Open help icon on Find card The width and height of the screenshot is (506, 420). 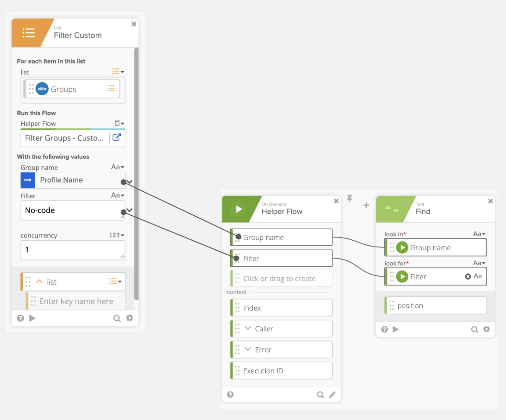(x=385, y=329)
